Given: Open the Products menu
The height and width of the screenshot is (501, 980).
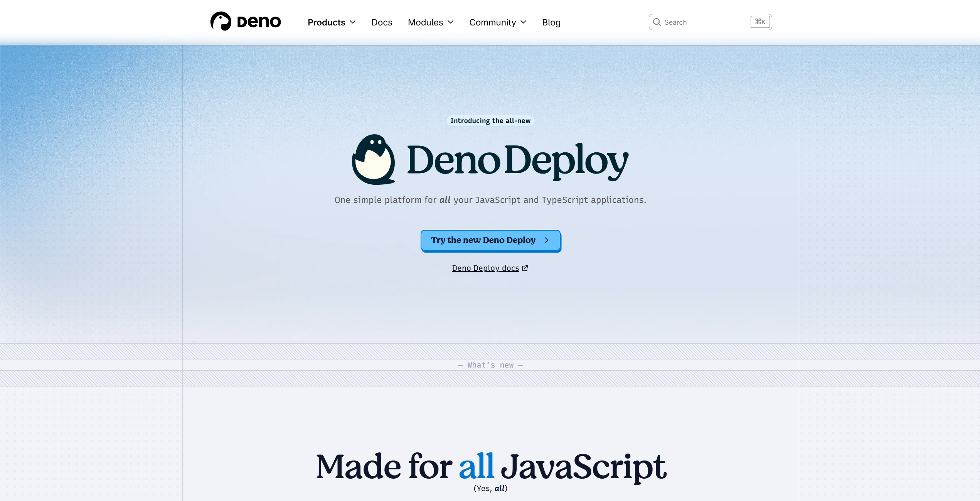Looking at the screenshot, I should [326, 22].
